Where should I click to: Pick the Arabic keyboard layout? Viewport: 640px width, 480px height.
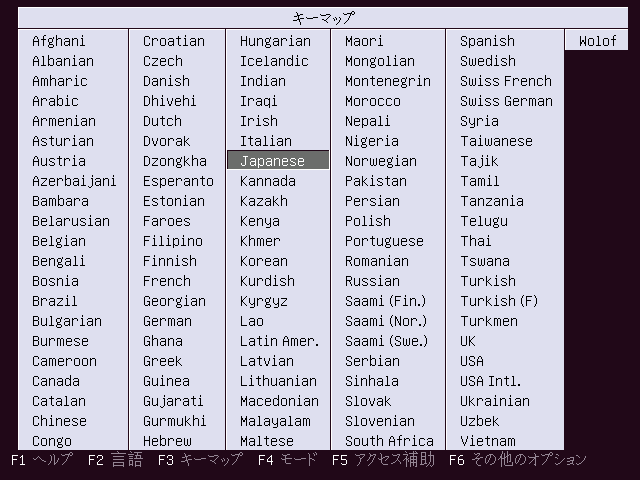(x=55, y=101)
